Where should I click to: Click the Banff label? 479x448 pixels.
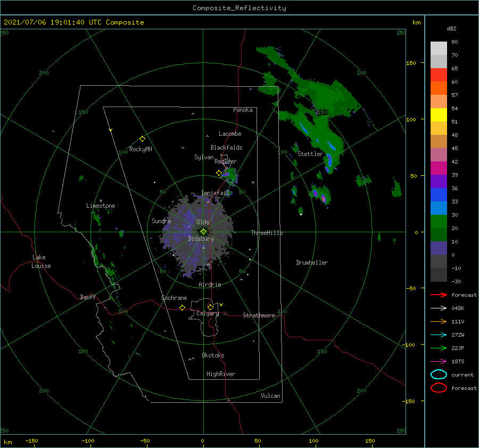click(88, 297)
